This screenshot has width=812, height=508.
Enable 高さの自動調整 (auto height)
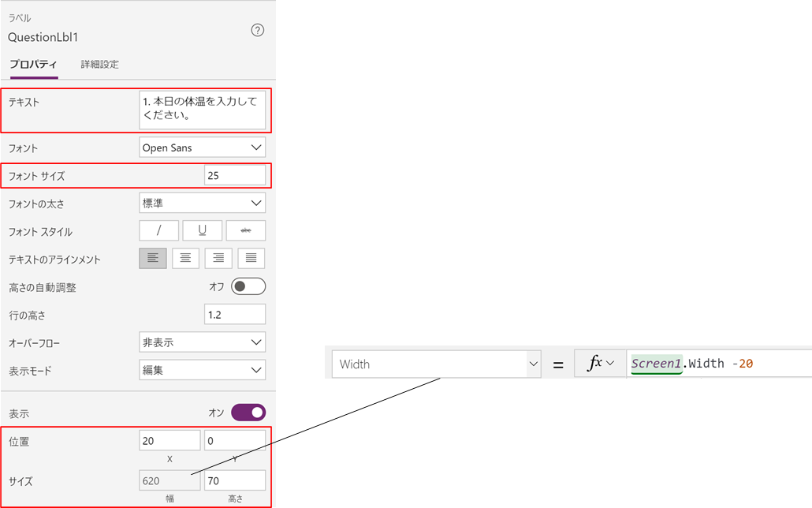tap(249, 286)
